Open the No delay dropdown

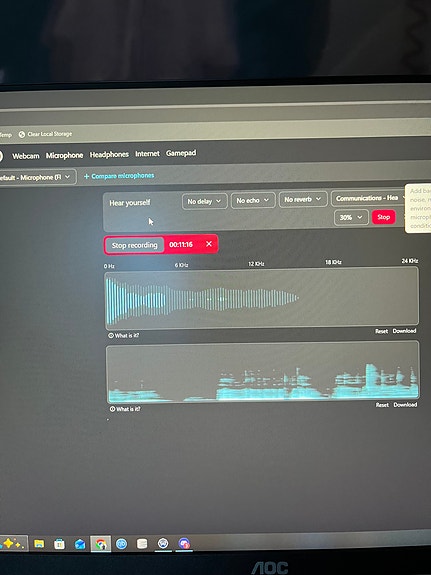(x=204, y=201)
